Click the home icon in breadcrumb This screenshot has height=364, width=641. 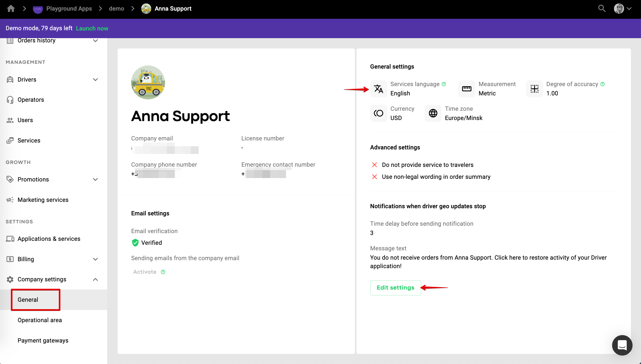pyautogui.click(x=11, y=9)
